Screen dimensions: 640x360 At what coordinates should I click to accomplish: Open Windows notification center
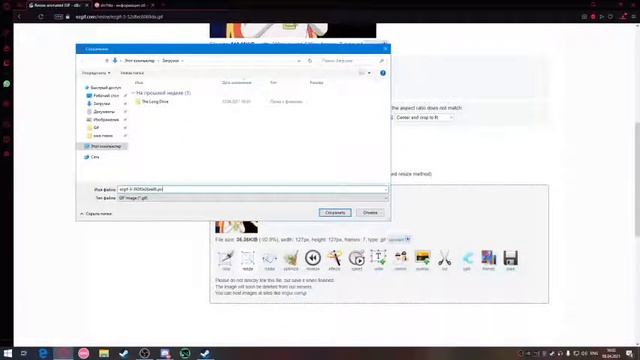(x=630, y=353)
